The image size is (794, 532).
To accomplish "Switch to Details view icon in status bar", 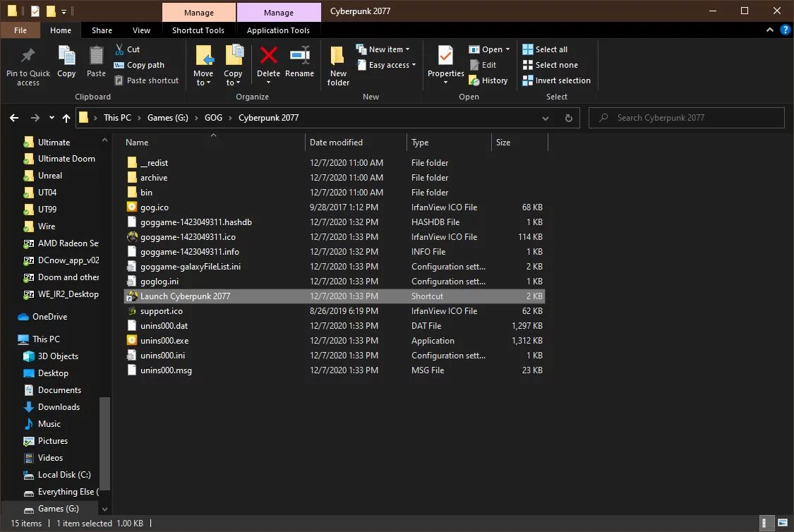I will pos(766,523).
